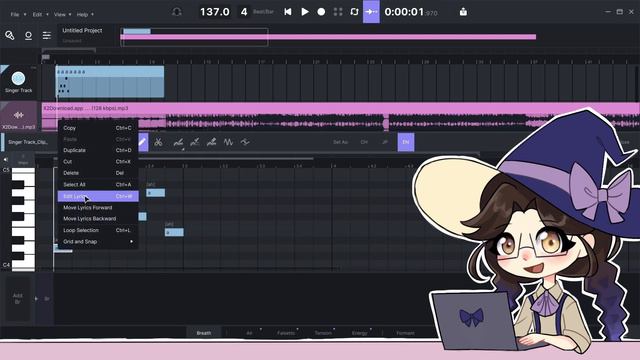
Task: Choose Select All in the context menu
Action: tap(98, 184)
